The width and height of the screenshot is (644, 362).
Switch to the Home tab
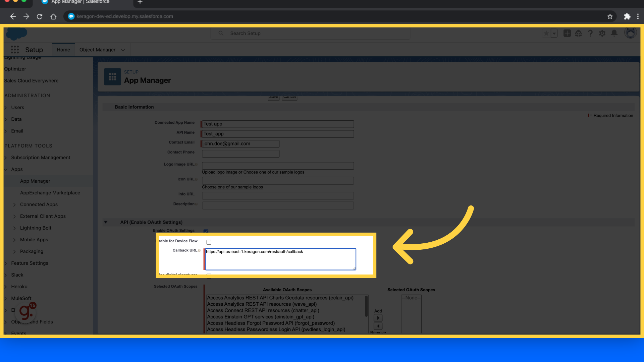pyautogui.click(x=63, y=50)
